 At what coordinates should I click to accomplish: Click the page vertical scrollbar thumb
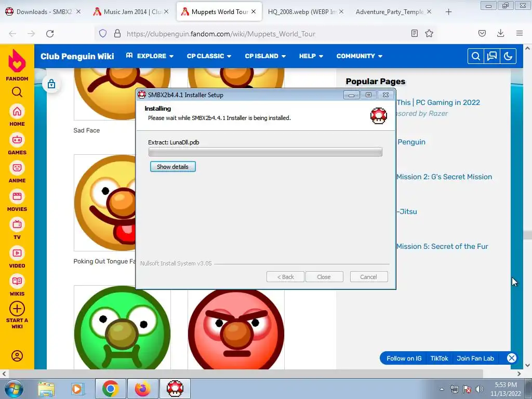(x=527, y=235)
